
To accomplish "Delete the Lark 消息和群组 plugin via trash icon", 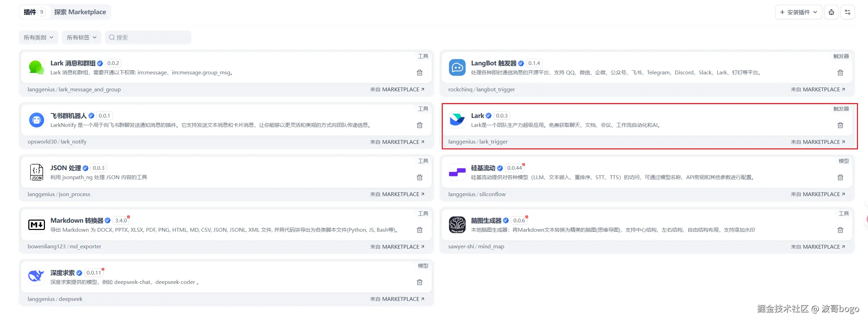I will click(419, 73).
